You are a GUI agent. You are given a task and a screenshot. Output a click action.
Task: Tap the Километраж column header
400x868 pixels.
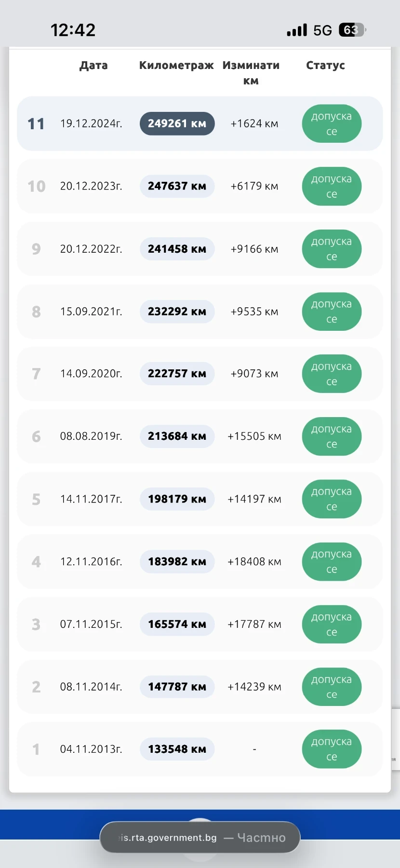tap(176, 66)
